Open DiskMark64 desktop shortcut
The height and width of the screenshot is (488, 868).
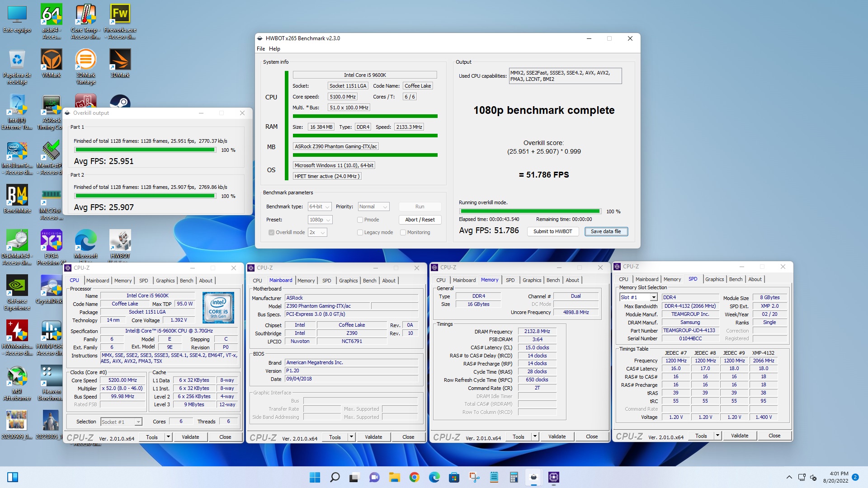tap(17, 247)
